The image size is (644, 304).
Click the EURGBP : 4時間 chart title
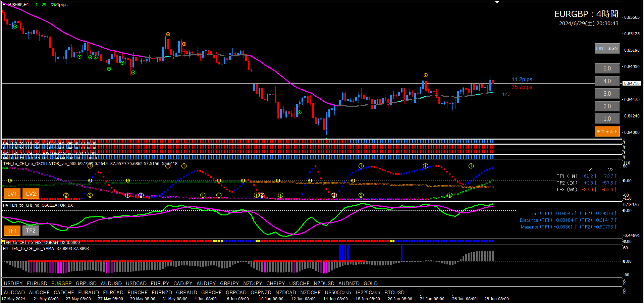tap(586, 14)
